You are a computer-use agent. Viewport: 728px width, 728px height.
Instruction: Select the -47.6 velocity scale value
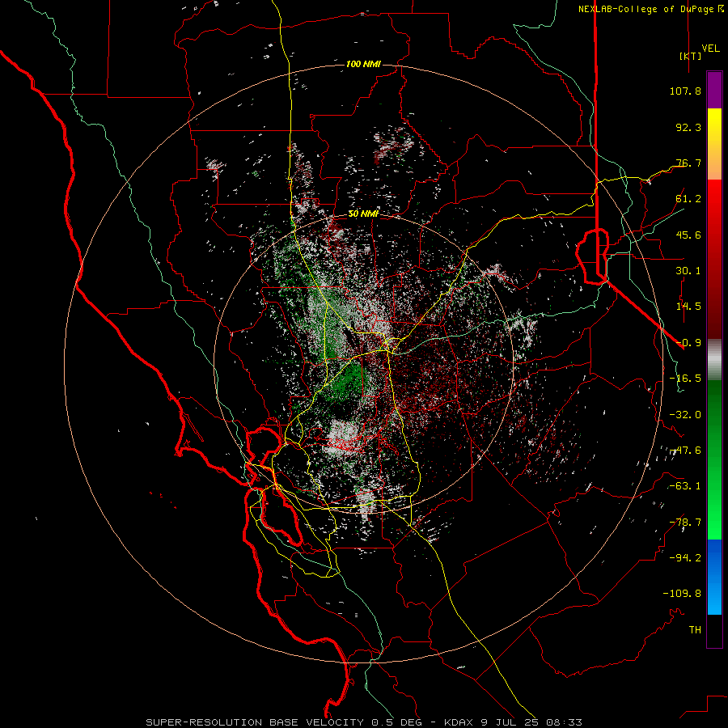pyautogui.click(x=685, y=451)
